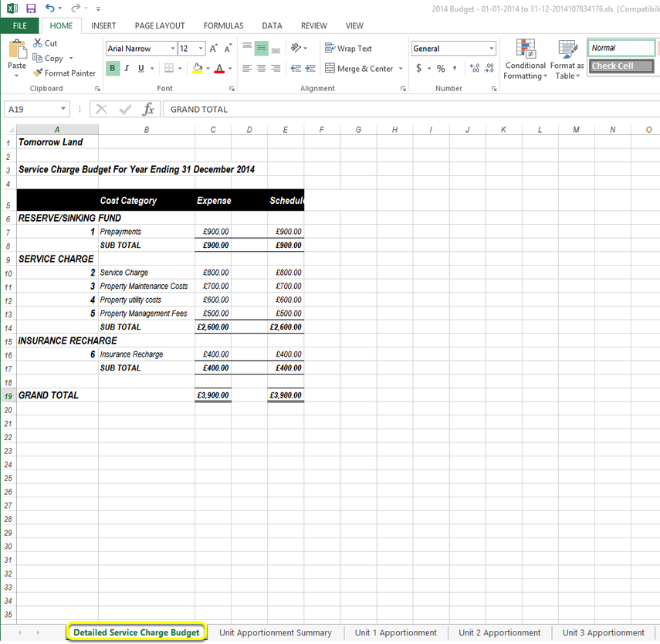
Task: Decrease font size with the small A
Action: point(228,49)
